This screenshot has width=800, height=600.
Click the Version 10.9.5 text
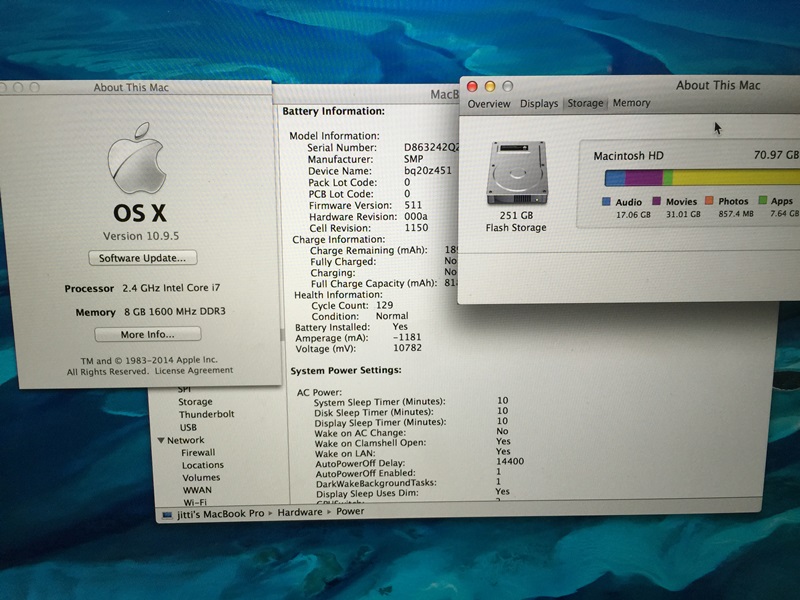(141, 236)
